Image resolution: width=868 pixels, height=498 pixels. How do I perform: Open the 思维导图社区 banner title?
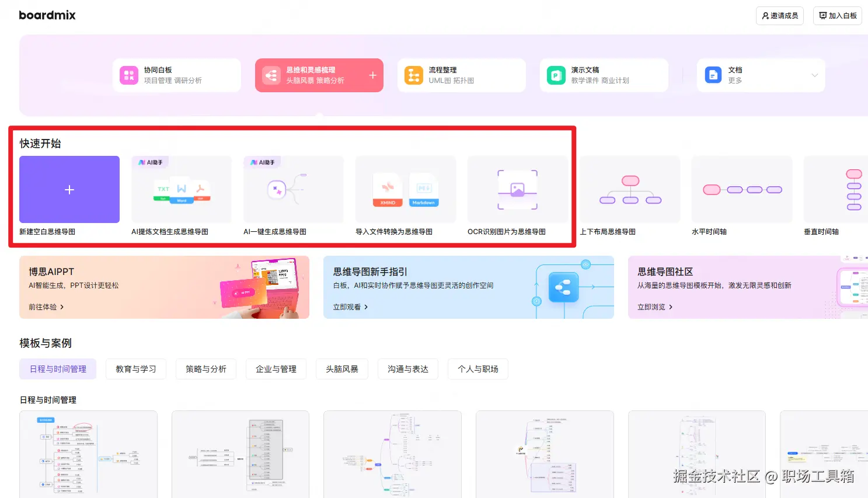(665, 271)
